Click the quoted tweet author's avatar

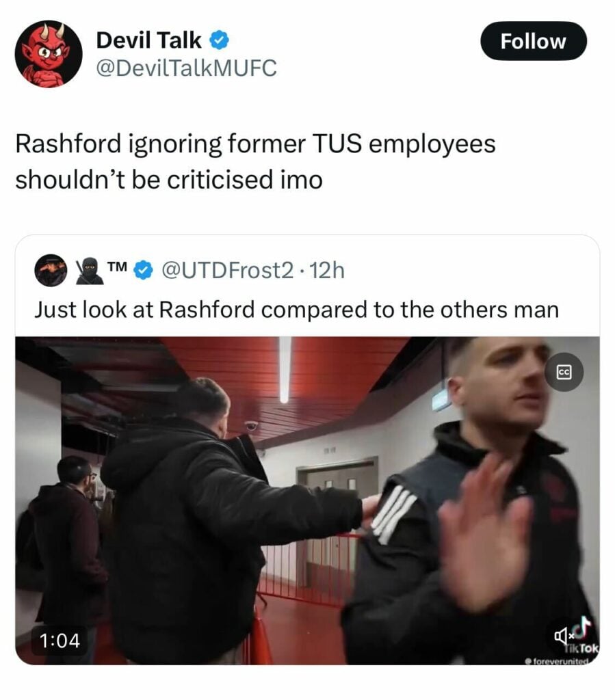[x=51, y=270]
